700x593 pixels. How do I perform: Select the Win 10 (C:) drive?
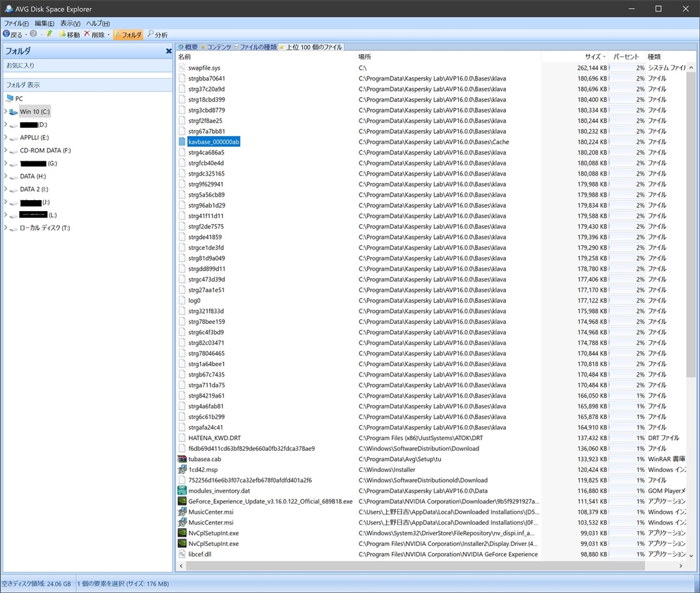click(x=35, y=111)
